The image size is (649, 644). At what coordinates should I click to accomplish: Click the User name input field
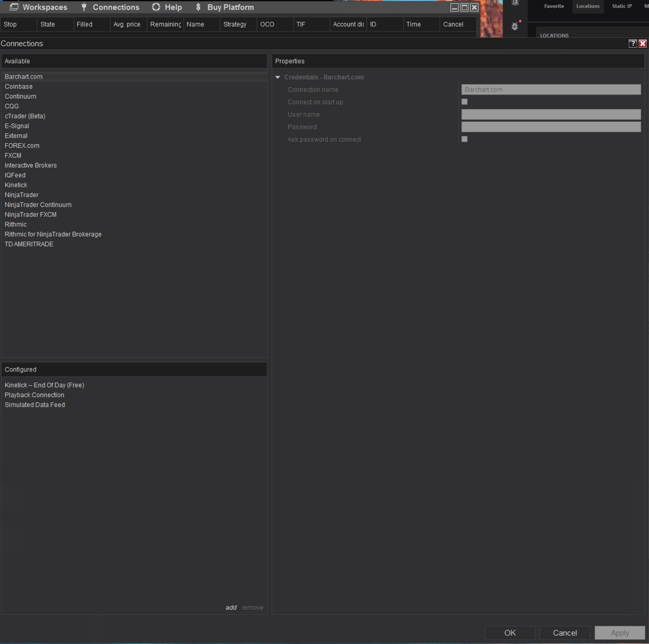pyautogui.click(x=551, y=114)
